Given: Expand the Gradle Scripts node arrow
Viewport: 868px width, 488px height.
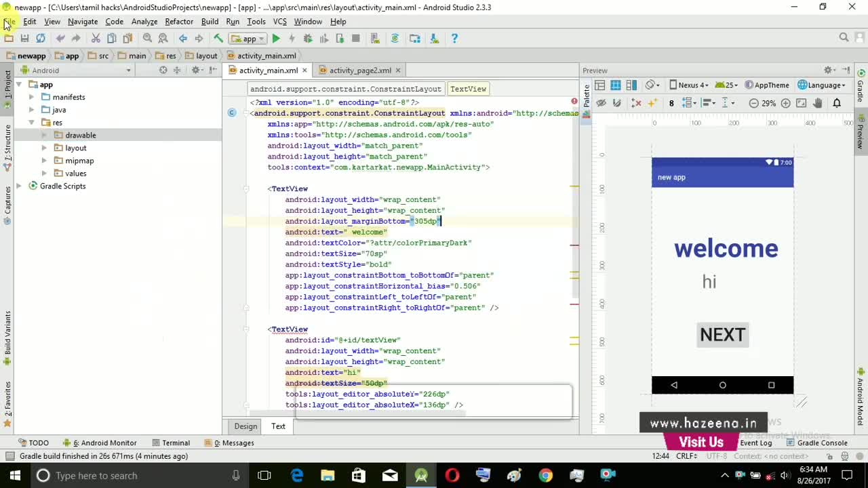Looking at the screenshot, I should point(18,186).
